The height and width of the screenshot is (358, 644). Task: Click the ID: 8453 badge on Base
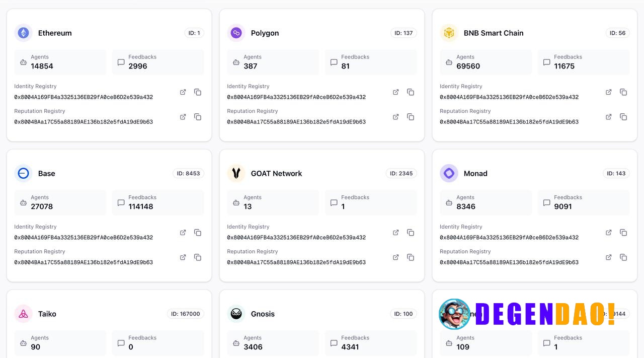(x=189, y=173)
